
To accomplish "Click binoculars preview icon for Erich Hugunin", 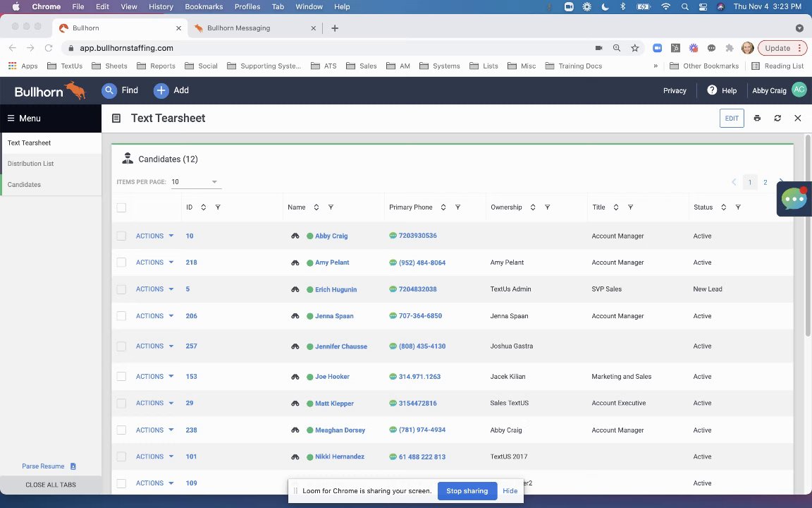I will 295,290.
